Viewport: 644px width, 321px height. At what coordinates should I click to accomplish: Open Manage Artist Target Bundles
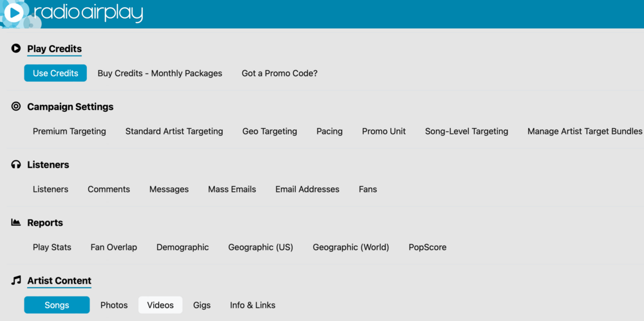[585, 131]
